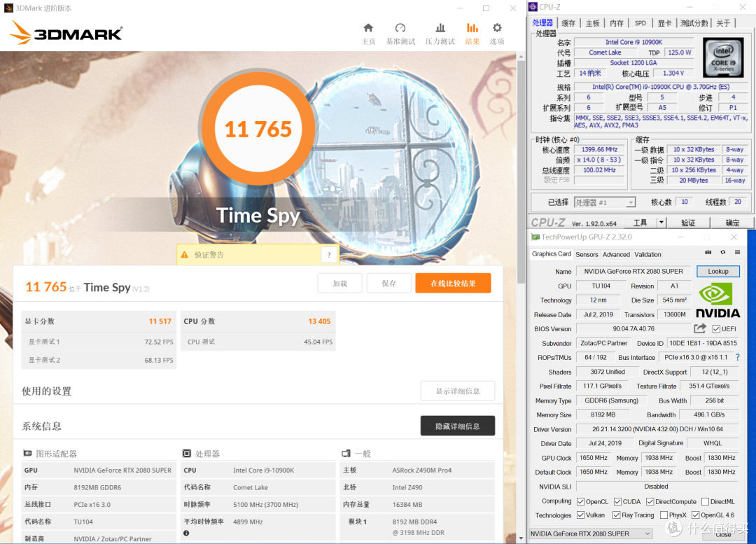Click the Bus Interface question mark in GPU-Z

[737, 357]
